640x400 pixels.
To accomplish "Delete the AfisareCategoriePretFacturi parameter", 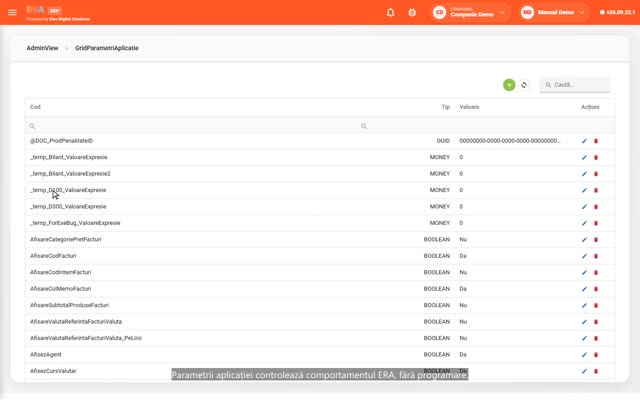I will point(596,240).
